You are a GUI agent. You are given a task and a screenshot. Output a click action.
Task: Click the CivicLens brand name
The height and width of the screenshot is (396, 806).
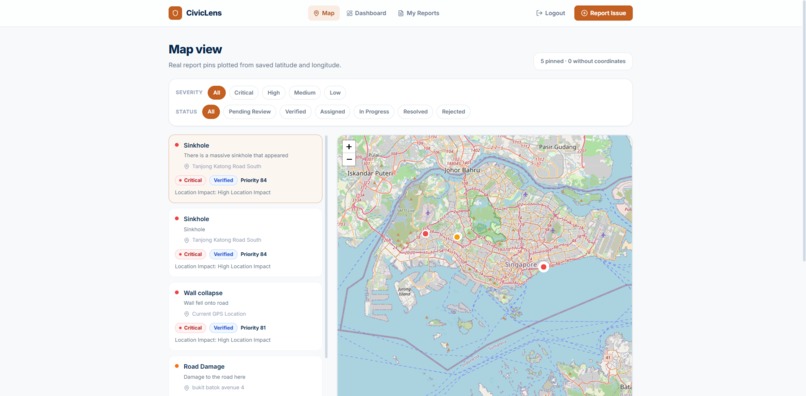pyautogui.click(x=204, y=13)
